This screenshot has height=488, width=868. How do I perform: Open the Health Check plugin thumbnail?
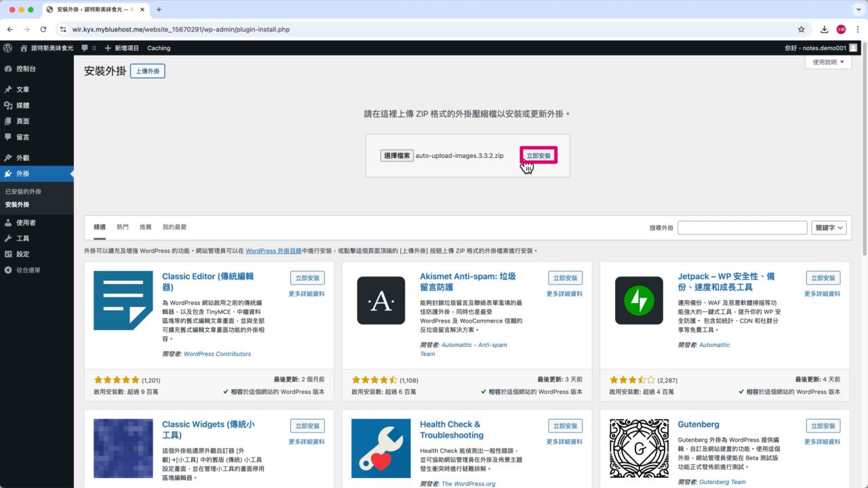[x=381, y=448]
